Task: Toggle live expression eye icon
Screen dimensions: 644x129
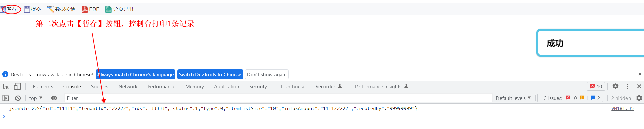Action: (54, 98)
